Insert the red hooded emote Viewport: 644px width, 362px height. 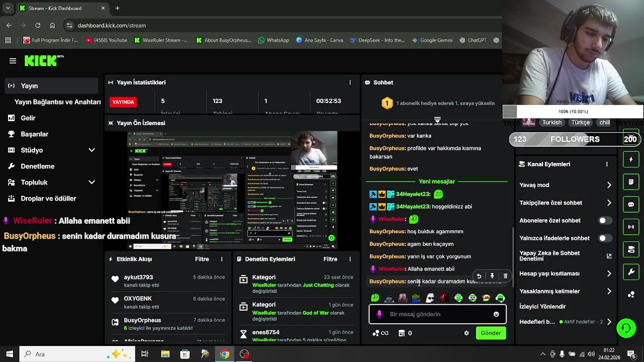click(444, 298)
